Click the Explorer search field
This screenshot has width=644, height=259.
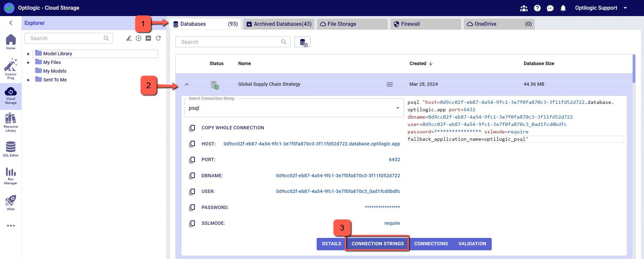coord(69,38)
